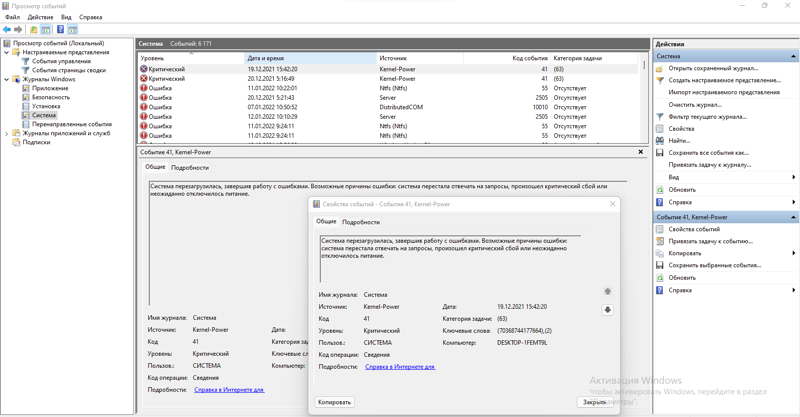Screen dimensions: 800x417
Task: Click the Копировать button in the dialog
Action: [x=334, y=402]
